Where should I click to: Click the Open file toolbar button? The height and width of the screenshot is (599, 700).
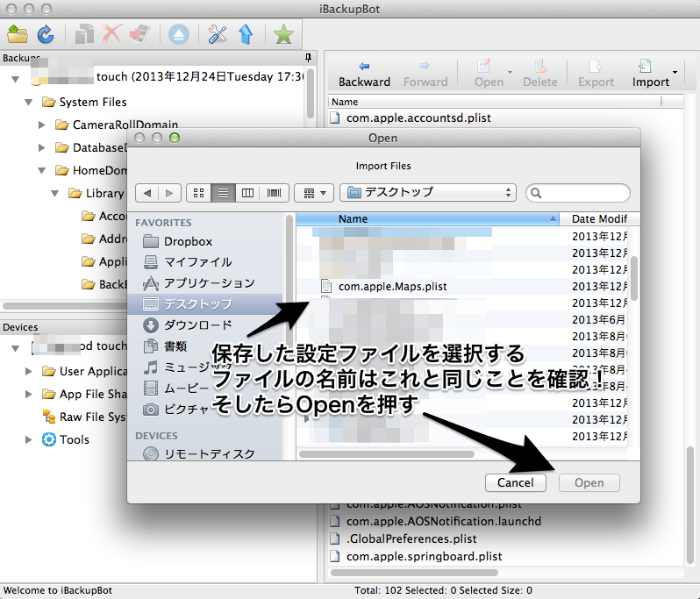489,75
